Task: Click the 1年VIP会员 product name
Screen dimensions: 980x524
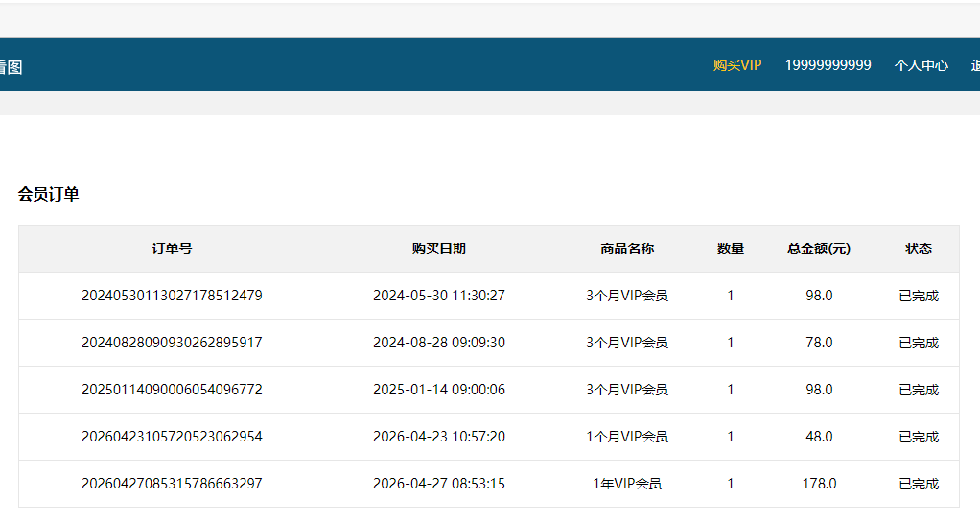Action: (x=627, y=484)
